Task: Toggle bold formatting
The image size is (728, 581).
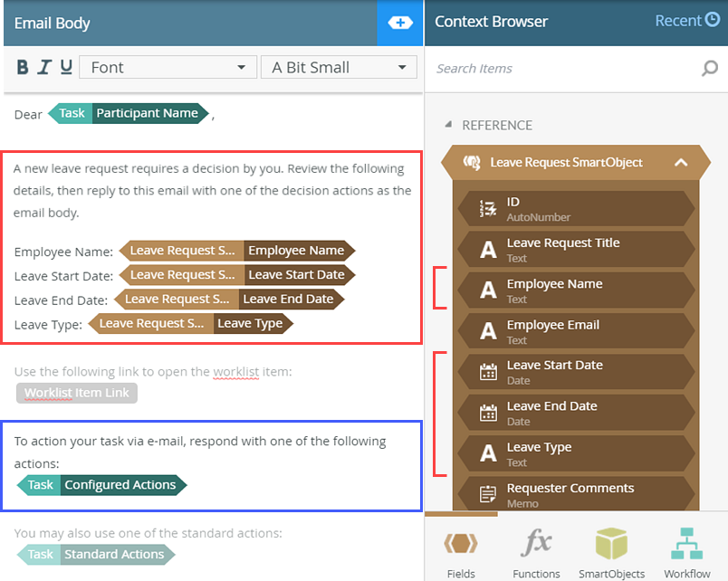Action: pyautogui.click(x=21, y=67)
